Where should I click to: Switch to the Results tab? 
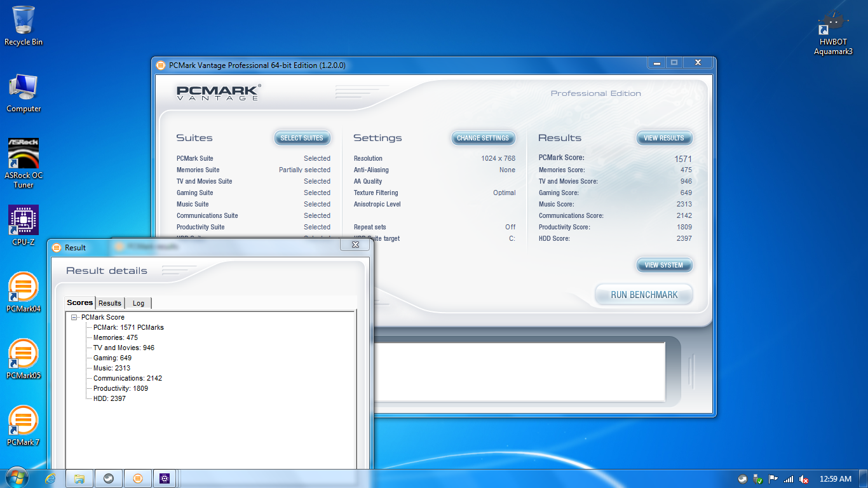110,303
